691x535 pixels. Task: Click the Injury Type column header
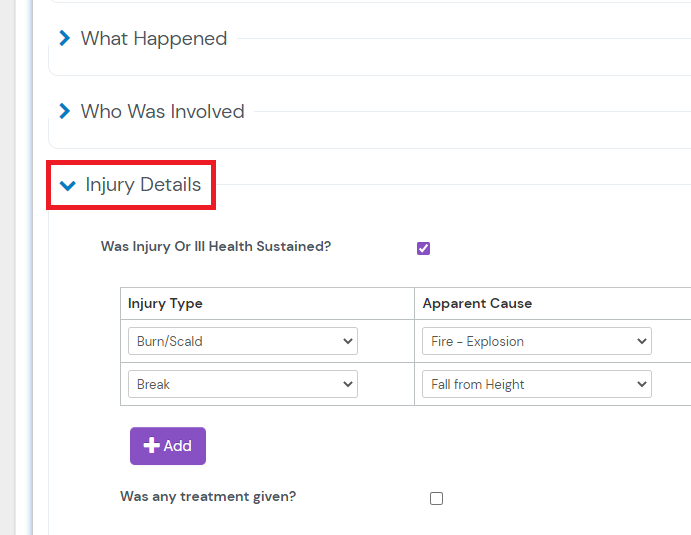[x=166, y=303]
